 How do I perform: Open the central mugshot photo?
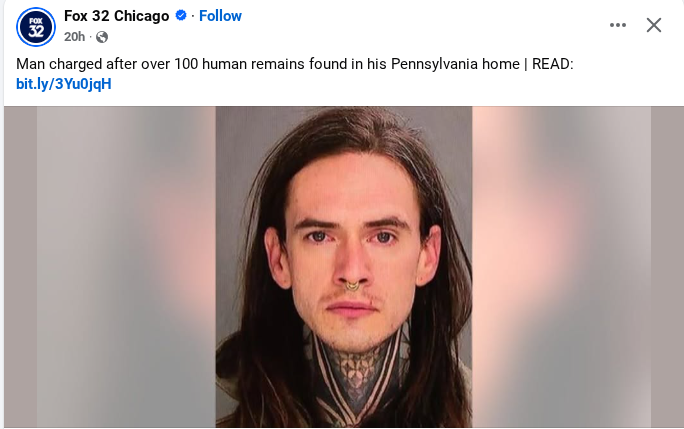[x=344, y=267]
